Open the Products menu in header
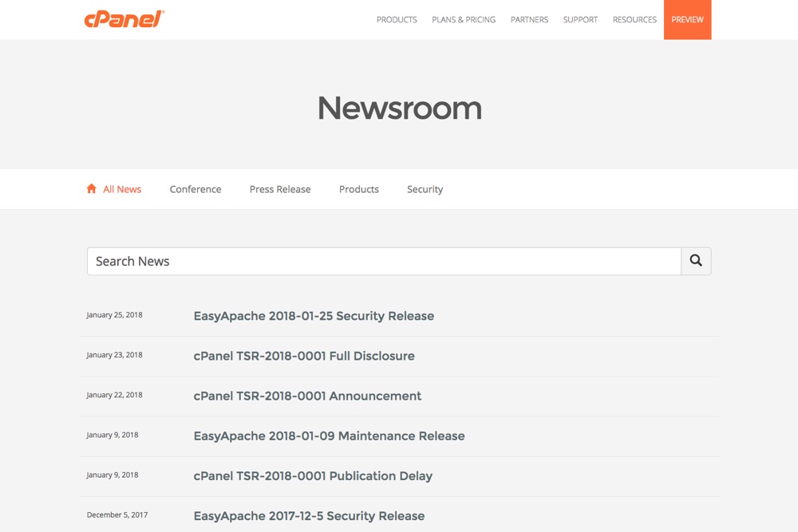The image size is (798, 532). (397, 19)
